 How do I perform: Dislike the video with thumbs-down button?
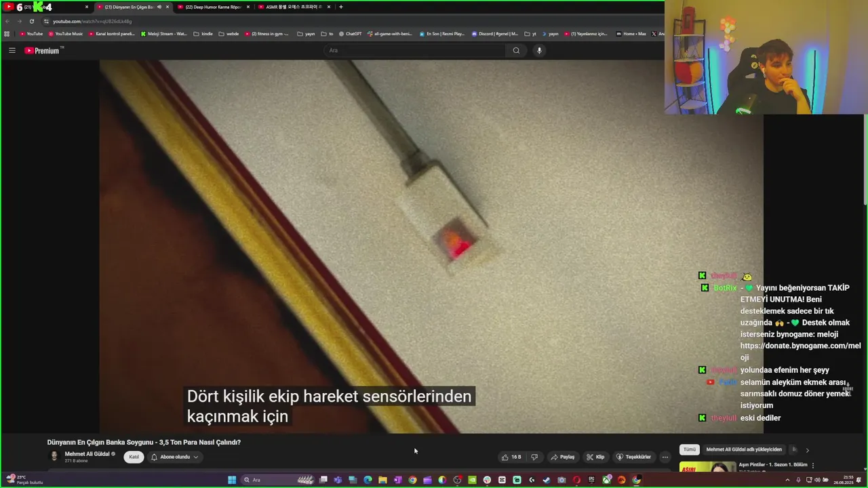click(x=534, y=457)
